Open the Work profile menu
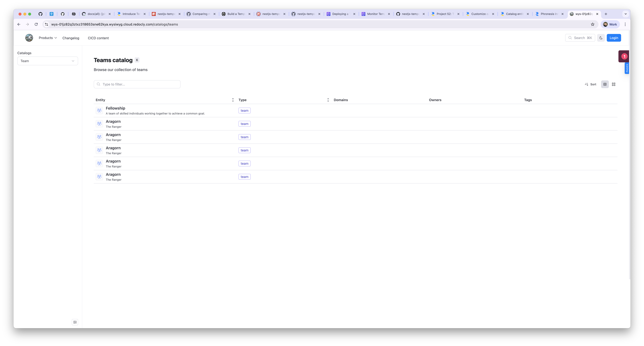This screenshot has height=346, width=644. [610, 24]
